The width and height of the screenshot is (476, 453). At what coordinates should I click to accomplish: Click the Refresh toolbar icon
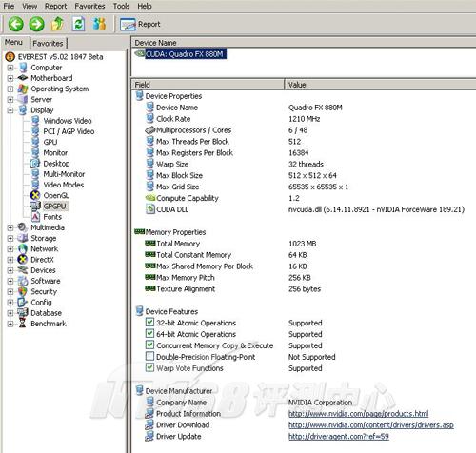coord(78,24)
